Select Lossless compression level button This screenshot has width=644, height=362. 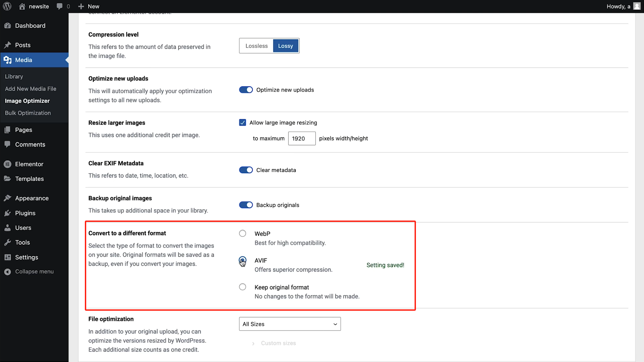pos(257,46)
